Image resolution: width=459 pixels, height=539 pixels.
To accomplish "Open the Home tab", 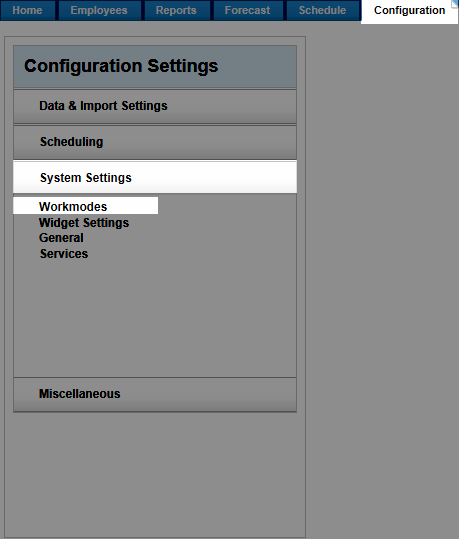I will tap(28, 10).
